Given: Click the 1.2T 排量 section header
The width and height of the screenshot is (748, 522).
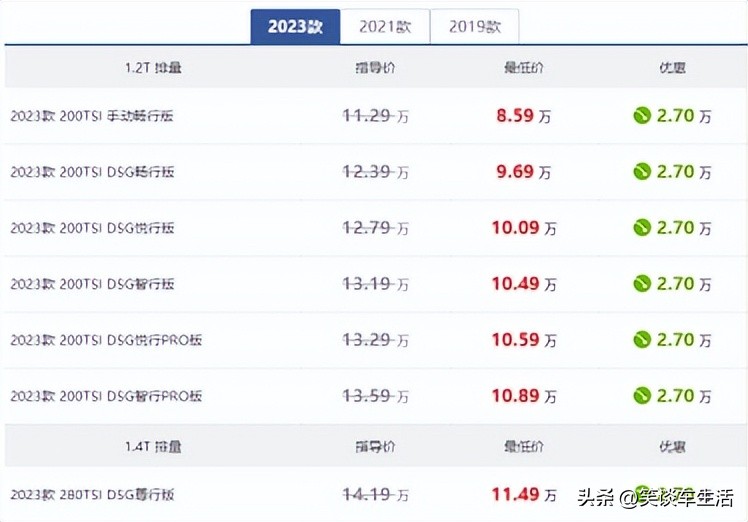Looking at the screenshot, I should coord(153,67).
